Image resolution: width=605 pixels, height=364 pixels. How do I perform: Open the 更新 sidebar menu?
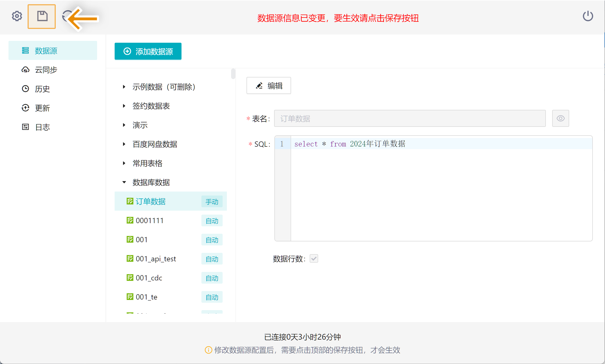click(x=53, y=108)
